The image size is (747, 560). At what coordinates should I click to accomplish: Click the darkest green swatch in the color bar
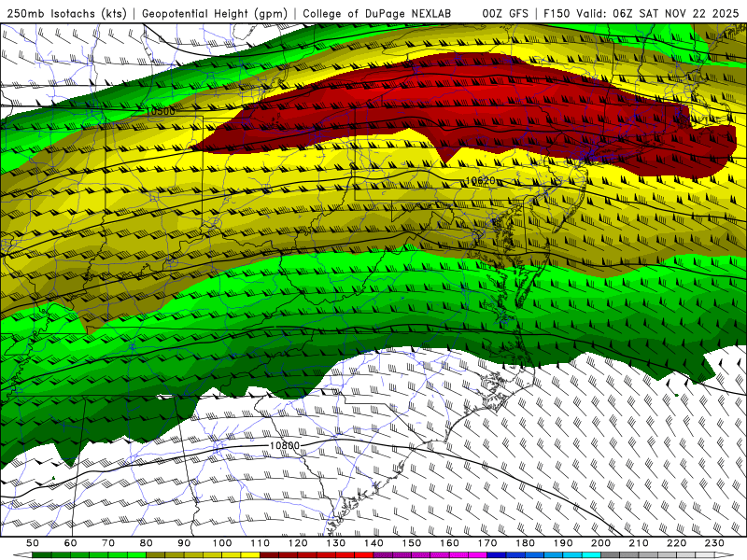(x=42, y=555)
